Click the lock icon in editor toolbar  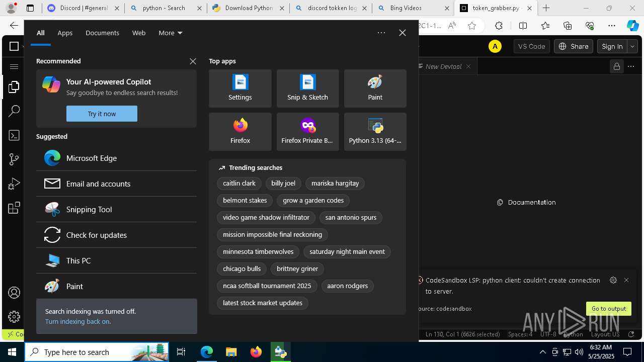click(x=616, y=66)
